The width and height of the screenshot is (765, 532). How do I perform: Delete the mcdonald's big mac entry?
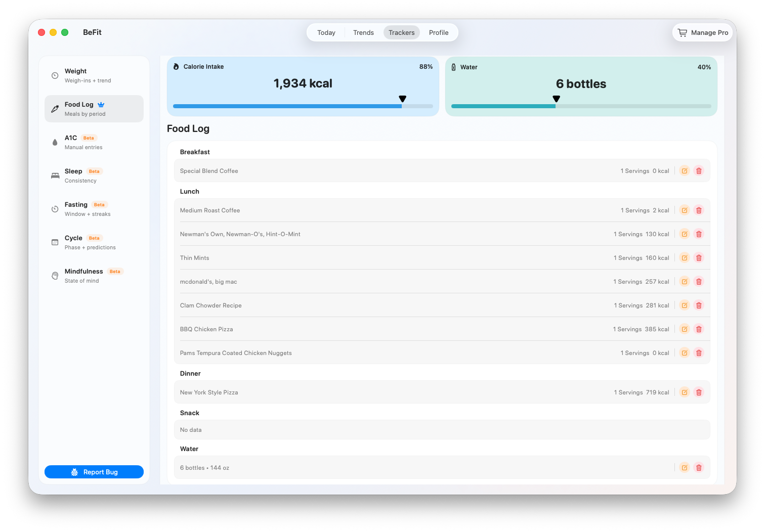699,282
